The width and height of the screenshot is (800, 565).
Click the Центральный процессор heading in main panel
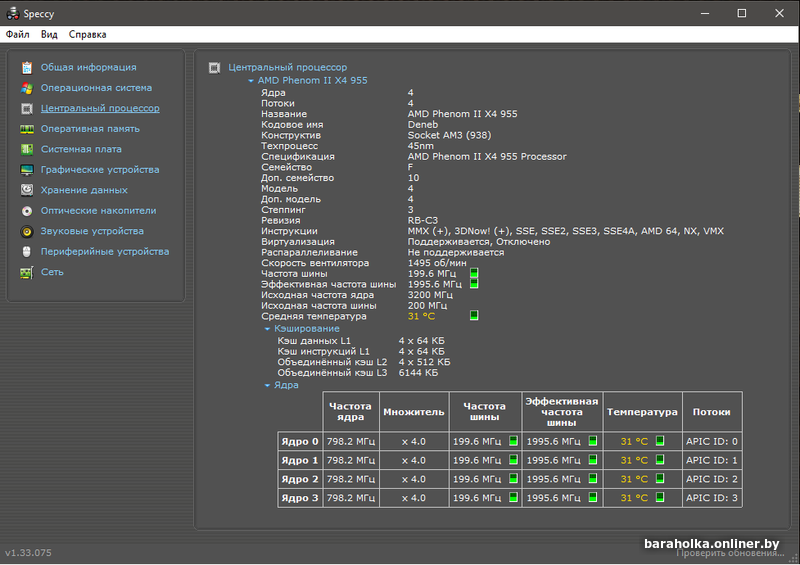287,67
